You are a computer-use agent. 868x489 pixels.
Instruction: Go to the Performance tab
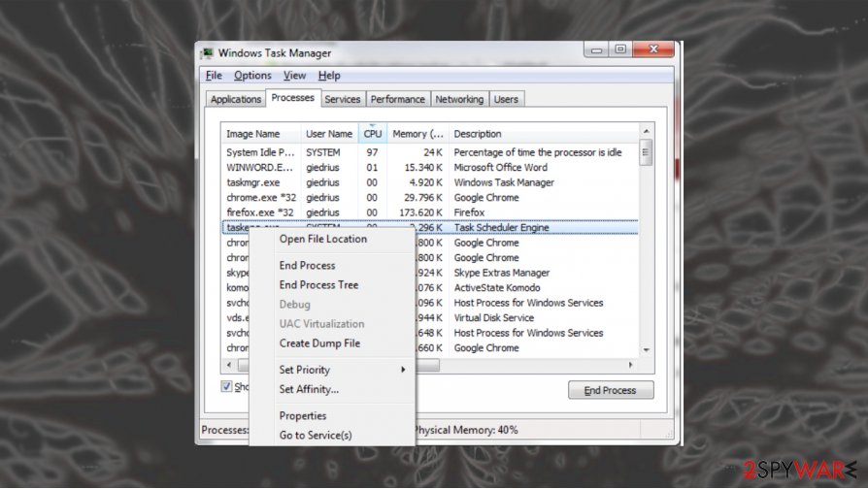[x=397, y=99]
